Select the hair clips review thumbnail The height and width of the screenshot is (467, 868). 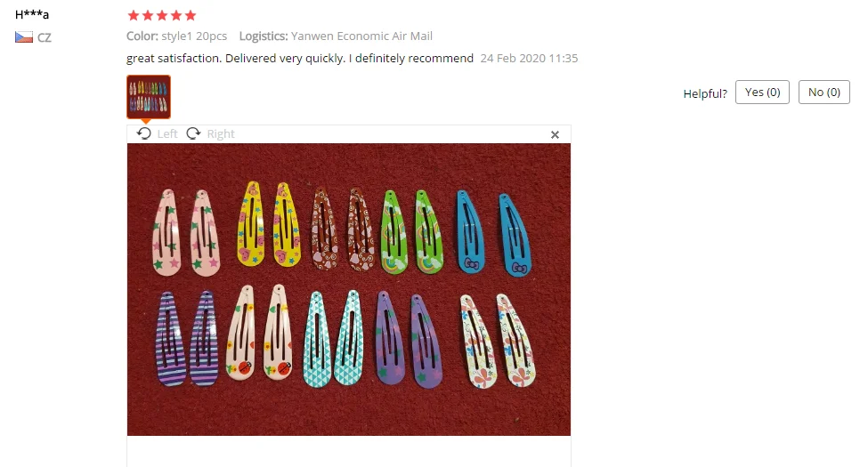click(x=149, y=97)
